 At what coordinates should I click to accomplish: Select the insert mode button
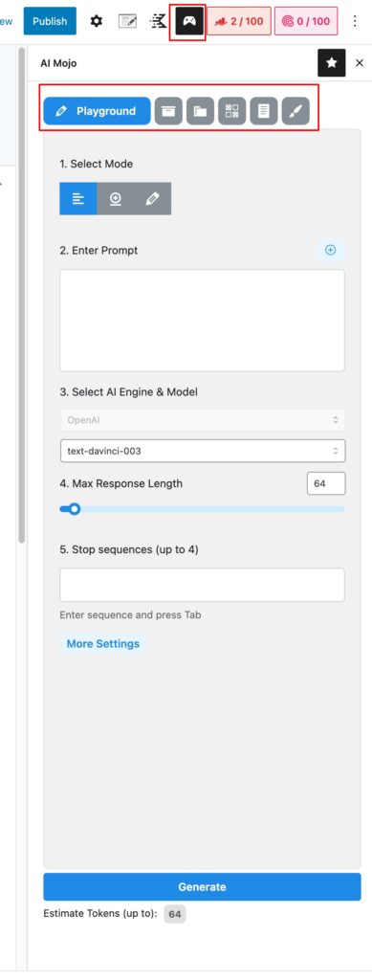point(116,199)
